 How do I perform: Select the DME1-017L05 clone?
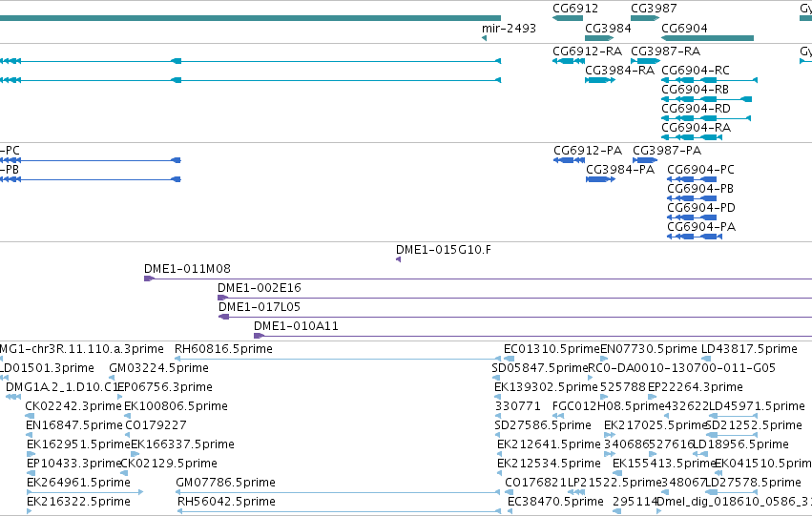pos(260,307)
